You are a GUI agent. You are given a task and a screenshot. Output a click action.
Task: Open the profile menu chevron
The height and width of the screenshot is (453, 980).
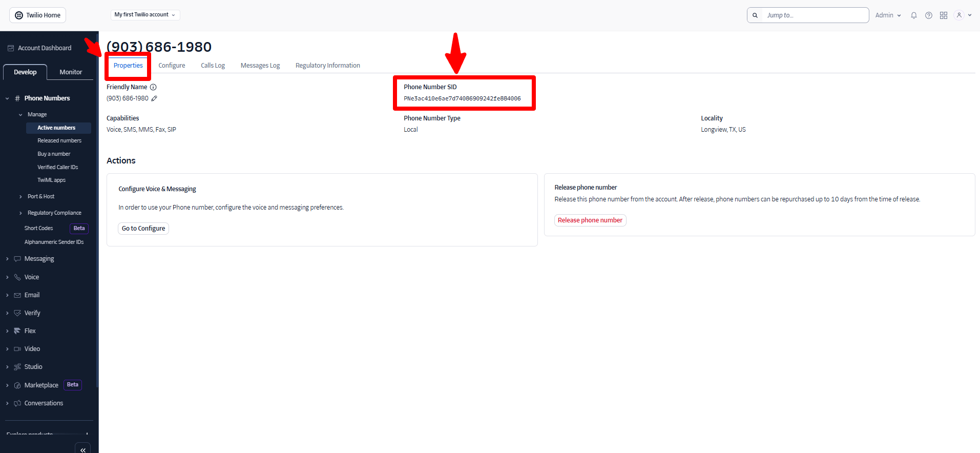(x=970, y=15)
